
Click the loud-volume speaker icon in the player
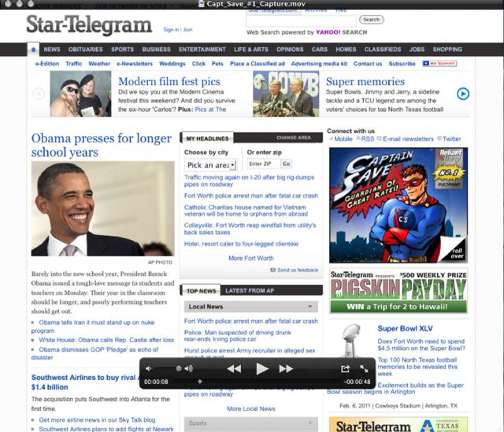pyautogui.click(x=189, y=369)
